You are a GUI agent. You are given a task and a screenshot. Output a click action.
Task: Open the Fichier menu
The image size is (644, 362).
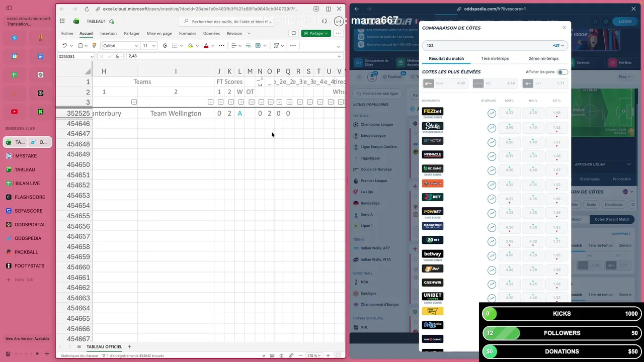(67, 33)
